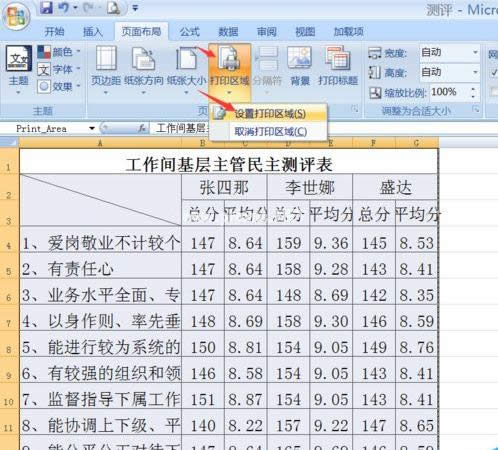This screenshot has height=450, width=498.
Task: Toggle the checkbox on the ribbon's right edge
Action: [494, 72]
